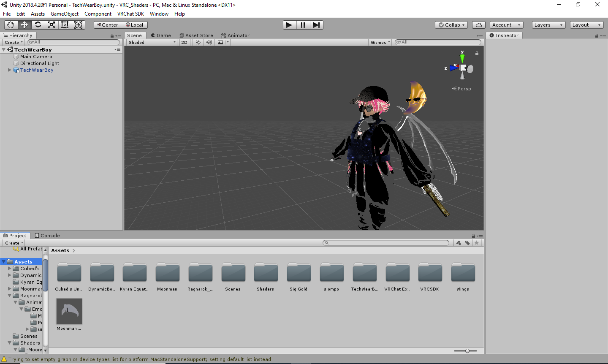Viewport: 608px width, 364px height.
Task: Open Collab dropdown
Action: (451, 25)
